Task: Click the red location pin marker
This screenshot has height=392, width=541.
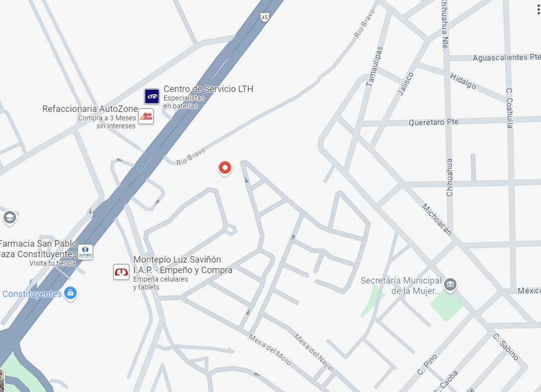Action: 225,169
